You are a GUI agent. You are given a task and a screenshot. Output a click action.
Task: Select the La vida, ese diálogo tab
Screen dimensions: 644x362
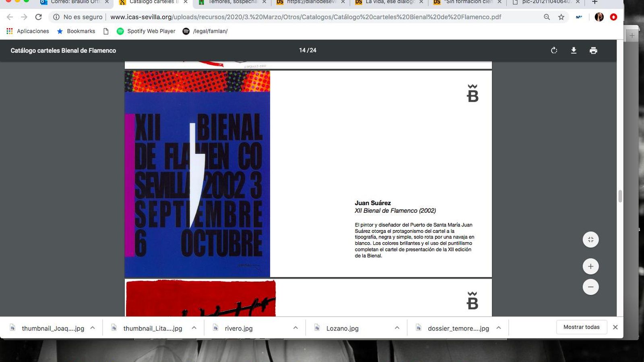coord(386,3)
